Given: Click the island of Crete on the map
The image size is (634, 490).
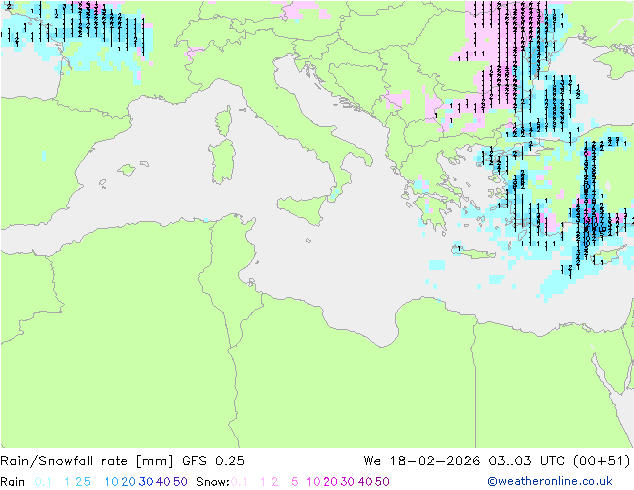Looking at the screenshot, I should pos(473,252).
